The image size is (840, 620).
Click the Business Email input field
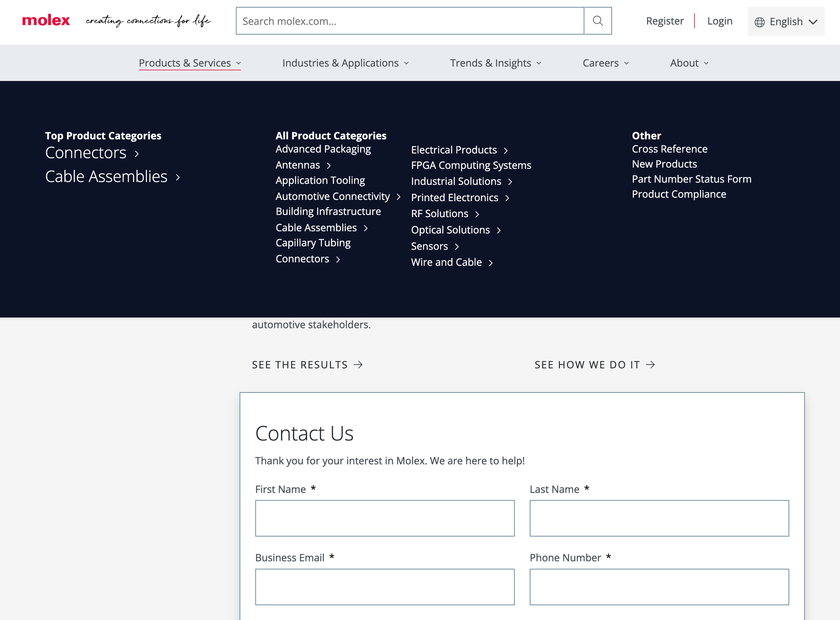(x=384, y=587)
